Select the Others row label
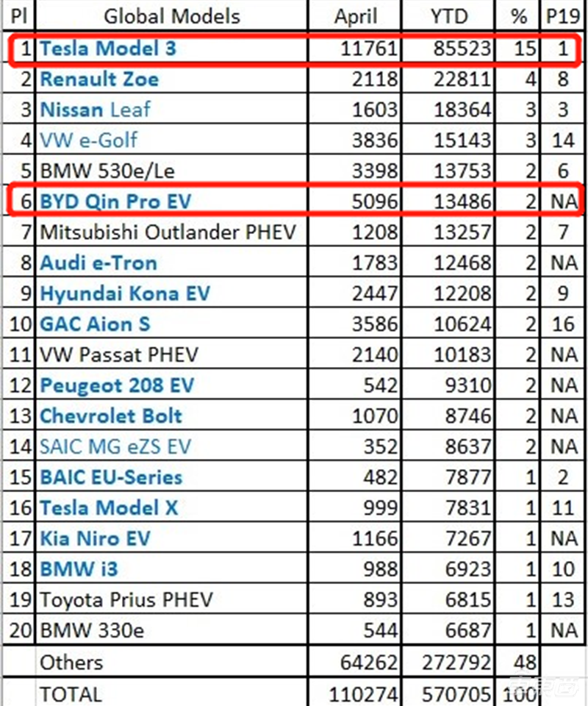The height and width of the screenshot is (706, 588). click(x=71, y=662)
